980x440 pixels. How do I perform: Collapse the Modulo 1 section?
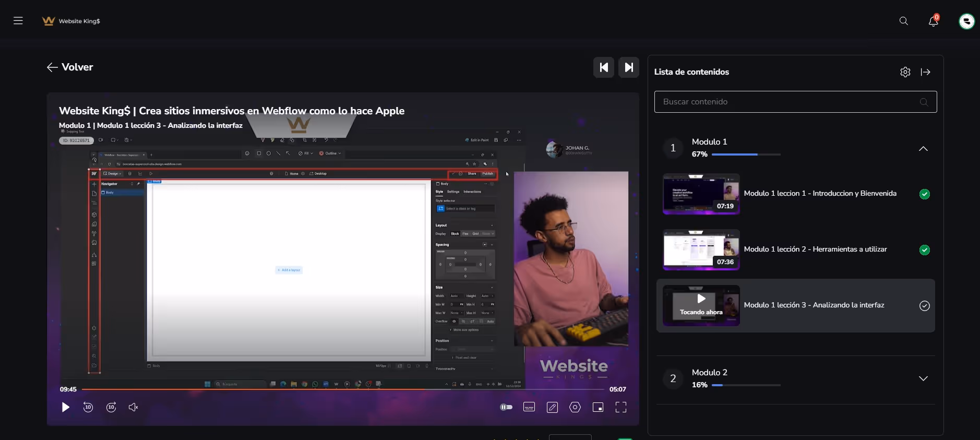tap(923, 149)
